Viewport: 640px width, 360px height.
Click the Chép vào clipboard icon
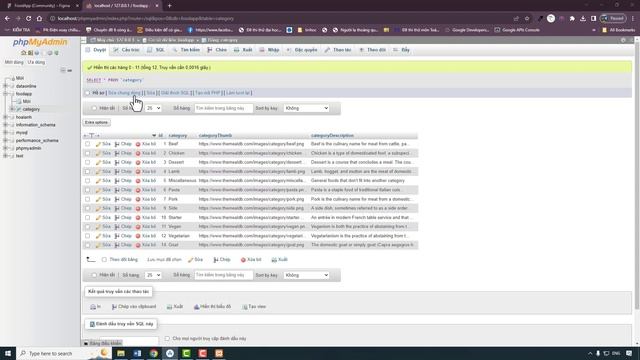114,307
